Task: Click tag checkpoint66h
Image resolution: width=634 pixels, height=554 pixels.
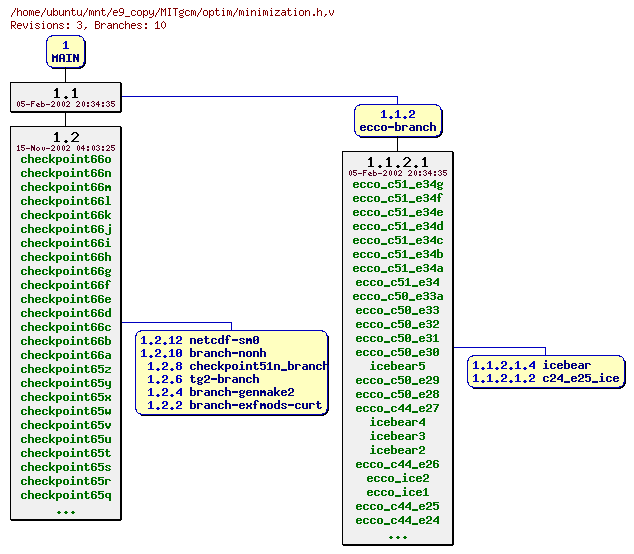Action: pyautogui.click(x=66, y=257)
